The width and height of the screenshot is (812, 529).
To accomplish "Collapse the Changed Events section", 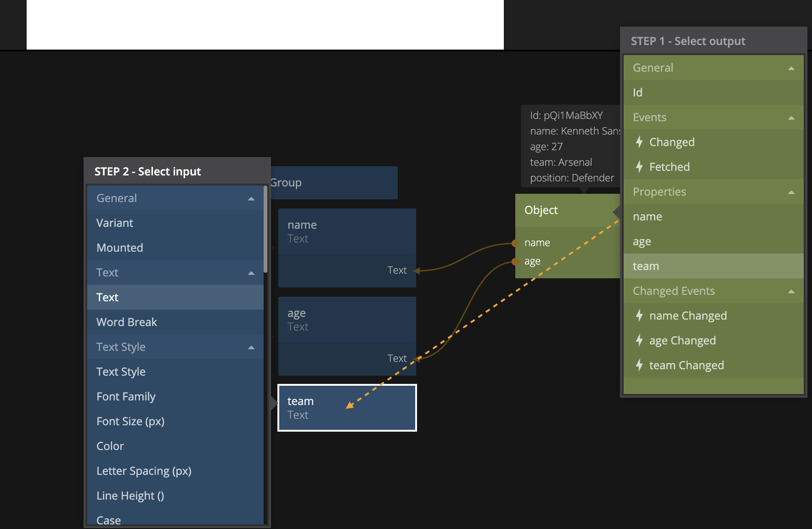I will [x=791, y=292].
